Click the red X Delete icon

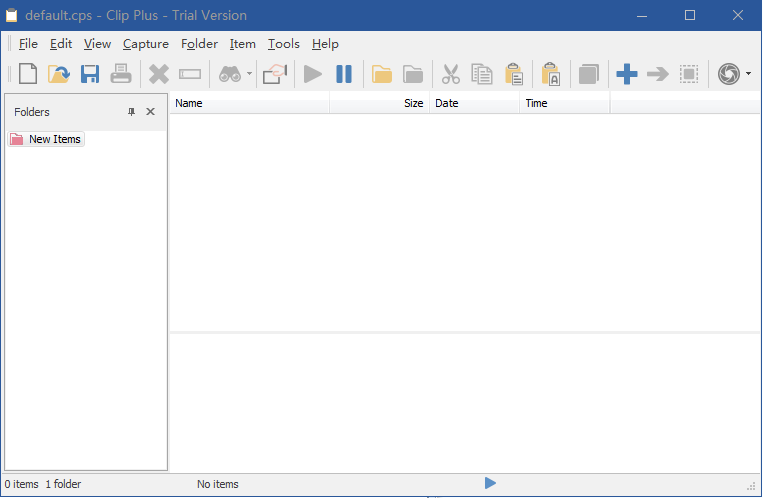click(159, 74)
